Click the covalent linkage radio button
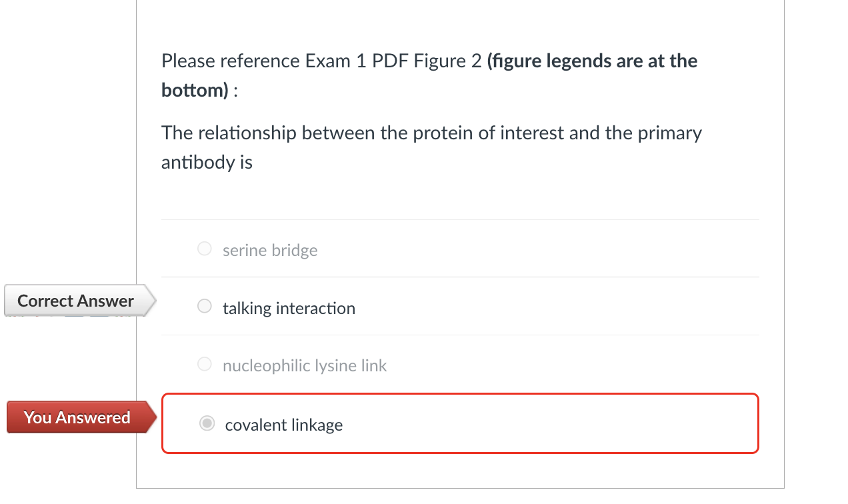The image size is (848, 504). (207, 423)
